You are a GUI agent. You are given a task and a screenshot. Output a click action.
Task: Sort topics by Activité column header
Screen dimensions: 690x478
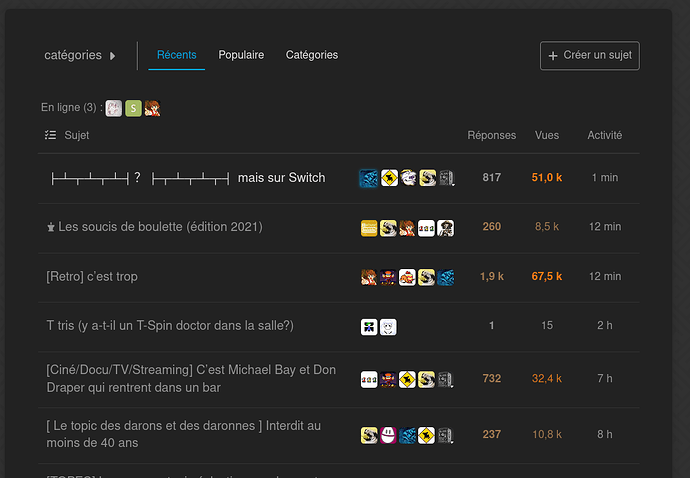(x=604, y=135)
